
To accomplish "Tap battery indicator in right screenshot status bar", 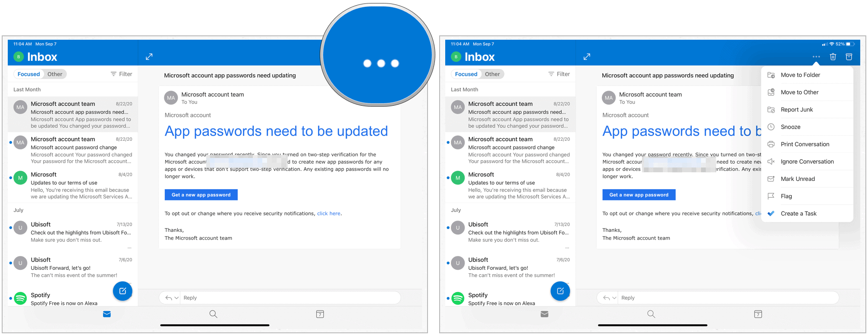I will pos(850,44).
